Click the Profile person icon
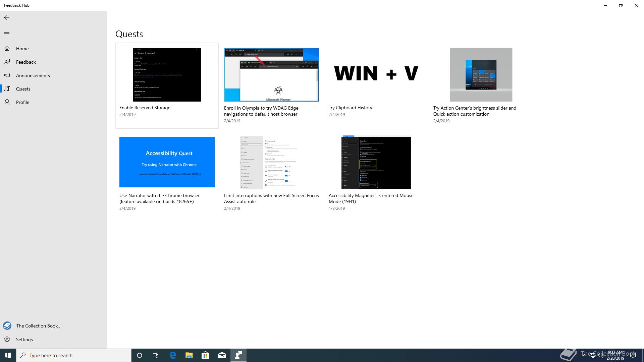The height and width of the screenshot is (362, 644). point(7,102)
